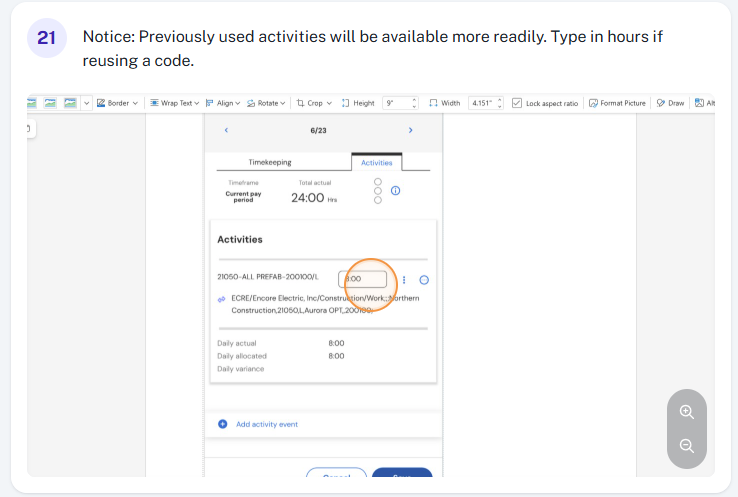
Task: Click the Draw toolbar button
Action: coord(670,103)
